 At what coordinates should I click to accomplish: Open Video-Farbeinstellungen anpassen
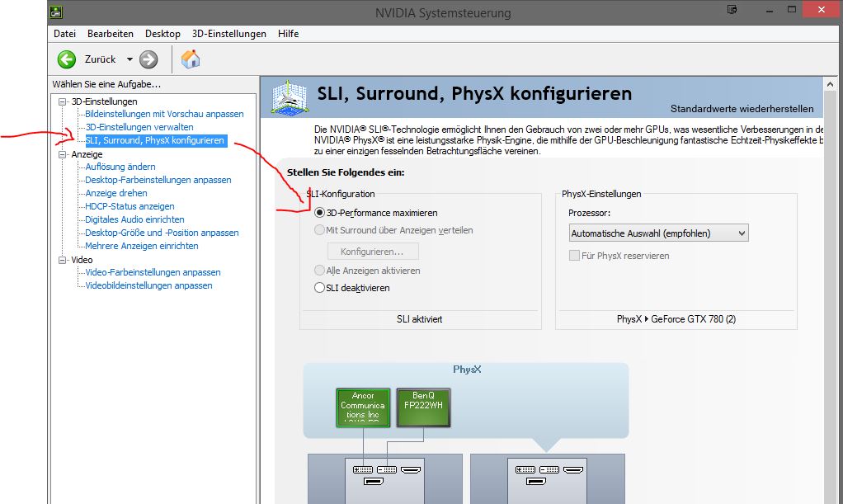click(153, 272)
